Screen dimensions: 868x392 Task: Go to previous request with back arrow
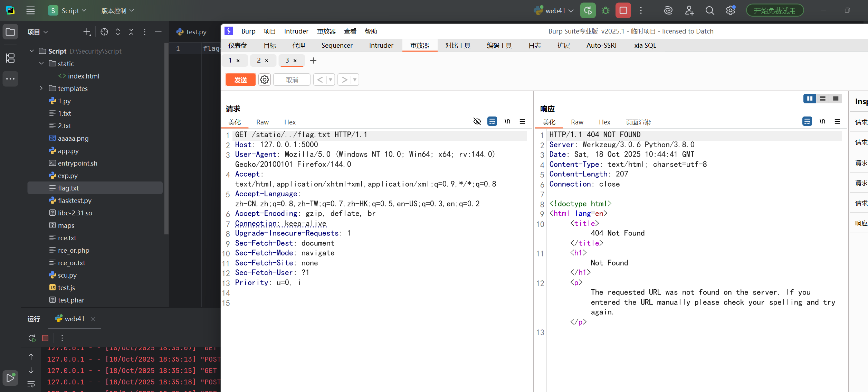[320, 80]
